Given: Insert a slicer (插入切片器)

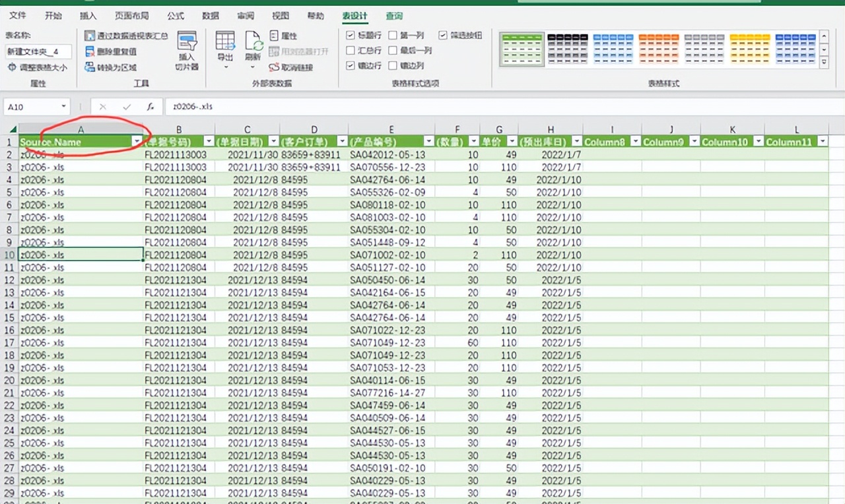Looking at the screenshot, I should pyautogui.click(x=187, y=51).
